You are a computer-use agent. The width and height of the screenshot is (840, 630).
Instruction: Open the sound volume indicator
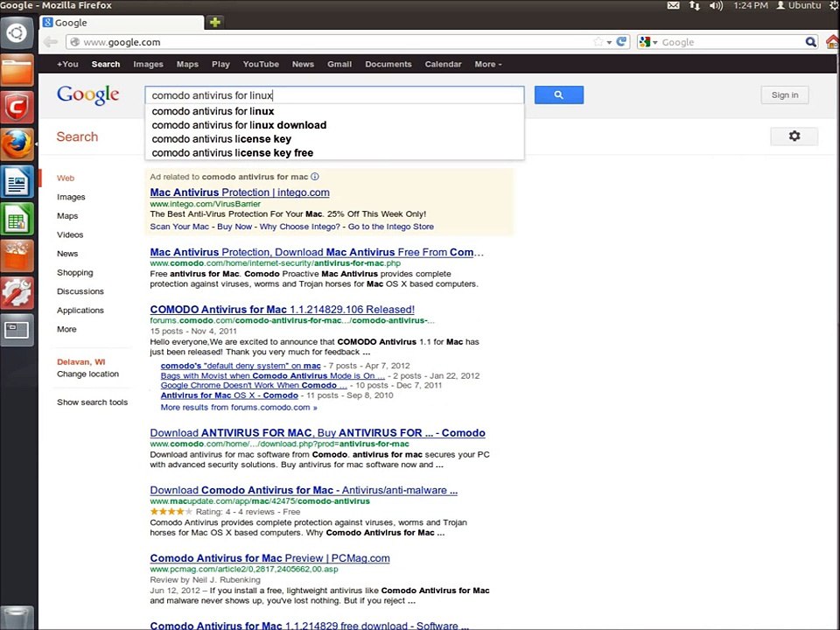click(716, 5)
